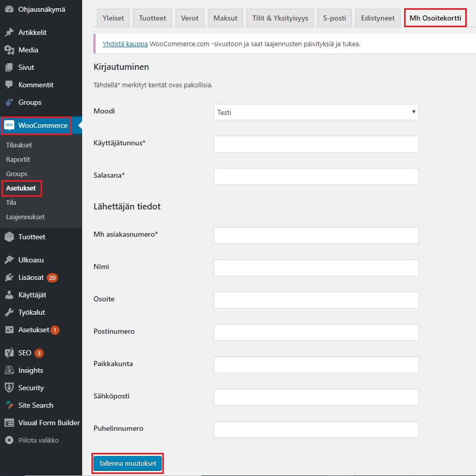
Task: Switch to the Yleiset tab
Action: click(113, 18)
